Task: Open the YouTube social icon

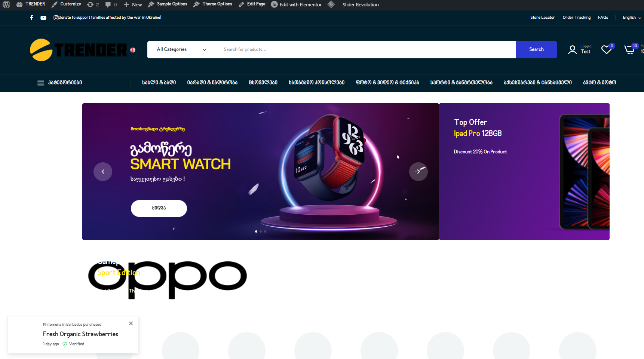Action: (43, 18)
